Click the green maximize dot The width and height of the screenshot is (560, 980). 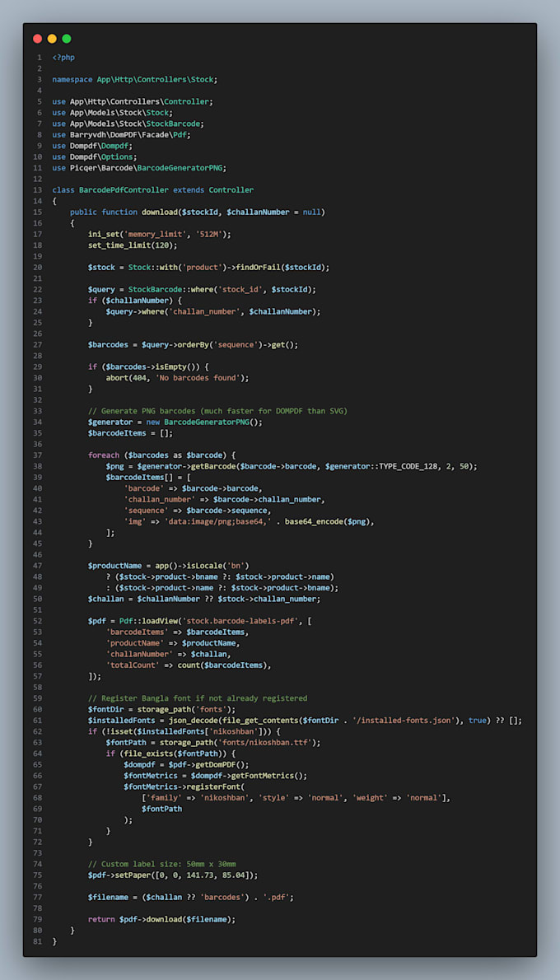click(66, 39)
